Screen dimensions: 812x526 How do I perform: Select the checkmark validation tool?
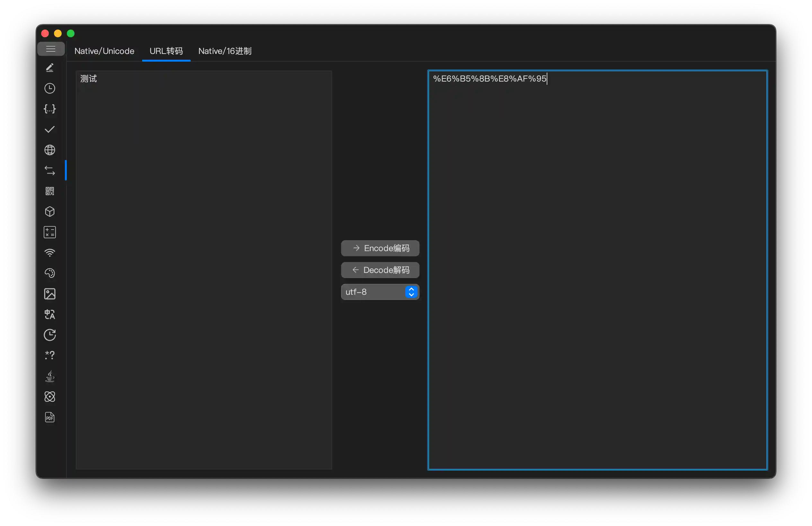pos(50,129)
